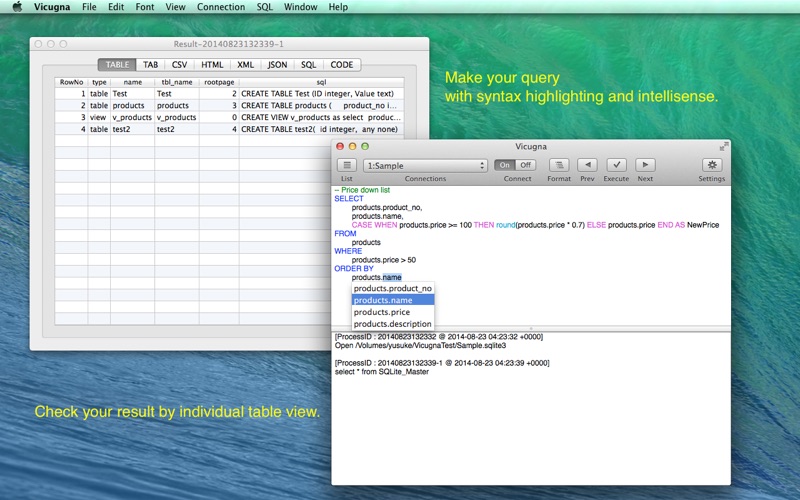
Task: Open the View menu
Action: (175, 7)
